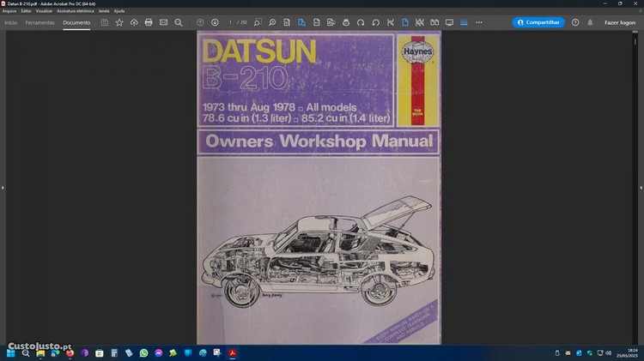Expand the left navigation pane arrow
644x361 pixels.
coord(3,187)
